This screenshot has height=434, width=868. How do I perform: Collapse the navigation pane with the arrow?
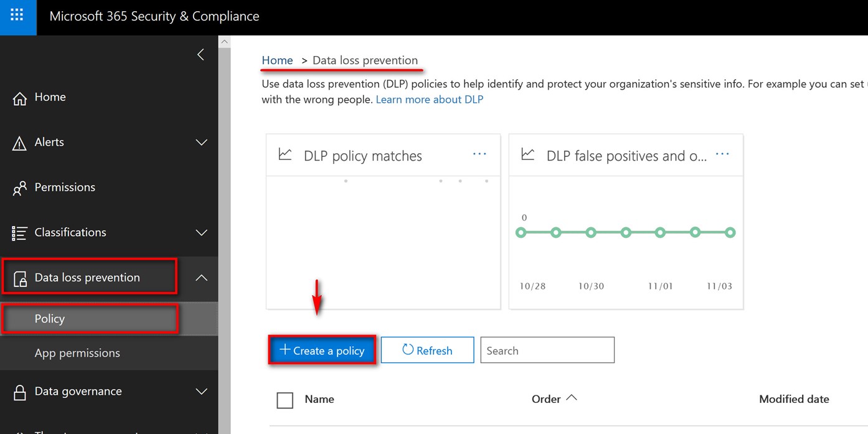tap(200, 55)
